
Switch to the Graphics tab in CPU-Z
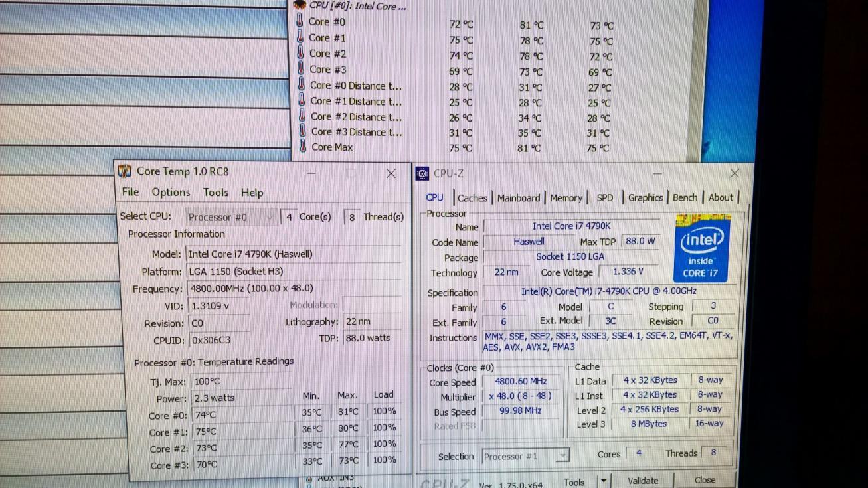click(646, 198)
